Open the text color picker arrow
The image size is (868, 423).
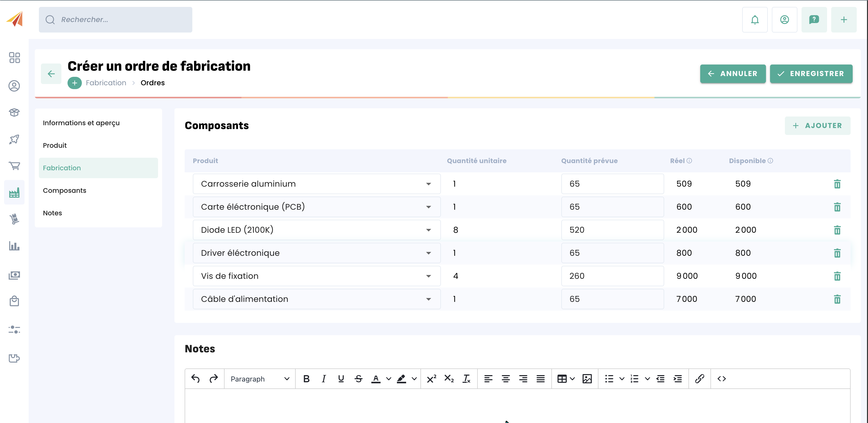(x=388, y=379)
